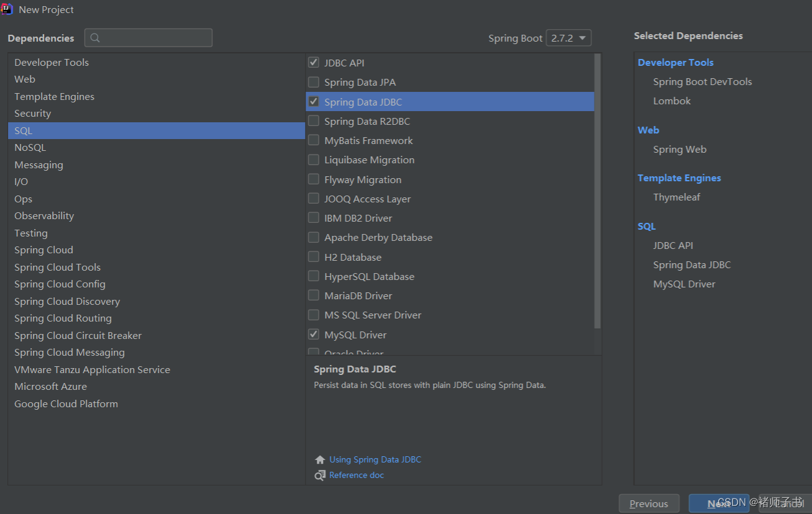The image size is (812, 514).
Task: Click the IntelliJ IDEA logo icon
Action: click(7, 9)
